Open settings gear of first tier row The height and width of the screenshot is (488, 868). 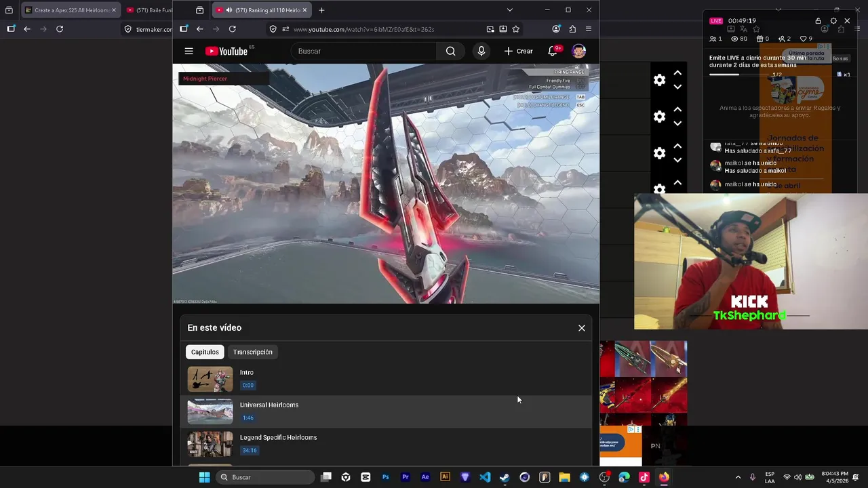coord(659,80)
